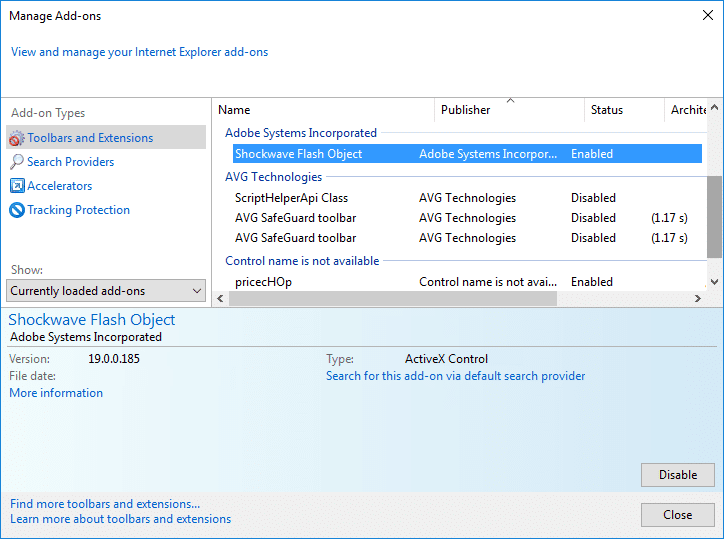The width and height of the screenshot is (724, 539).
Task: Click Search for this add-on link
Action: click(455, 376)
